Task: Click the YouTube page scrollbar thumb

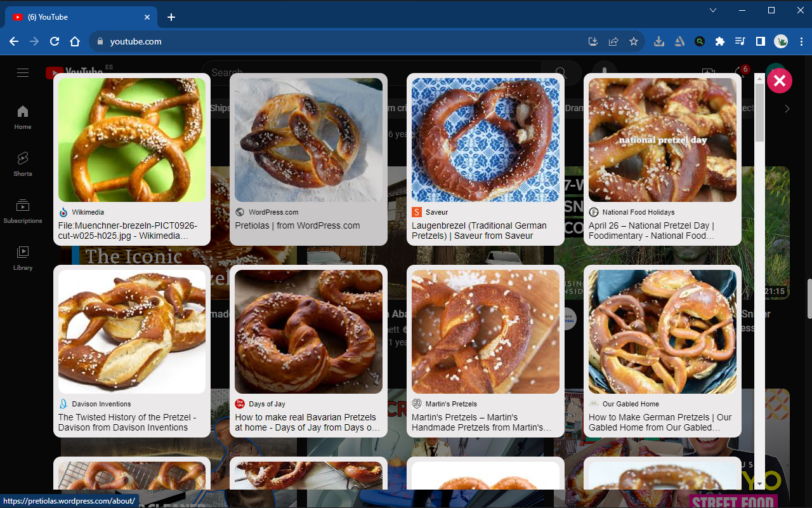Action: pyautogui.click(x=808, y=298)
